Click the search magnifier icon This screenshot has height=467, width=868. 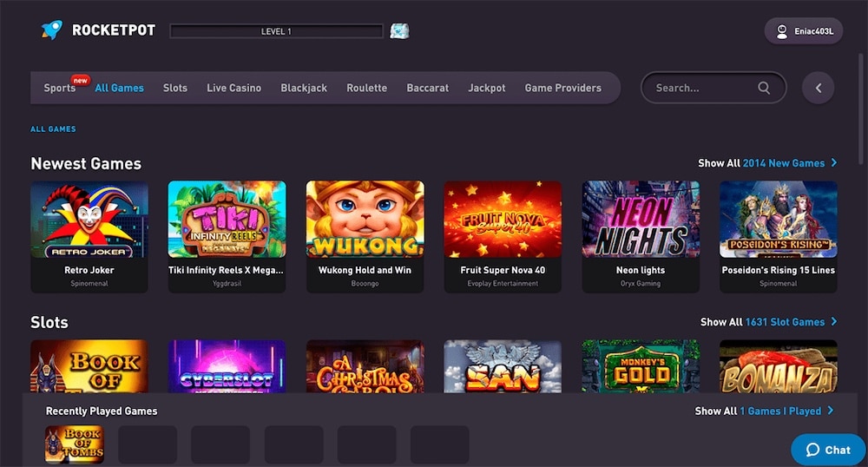click(764, 88)
